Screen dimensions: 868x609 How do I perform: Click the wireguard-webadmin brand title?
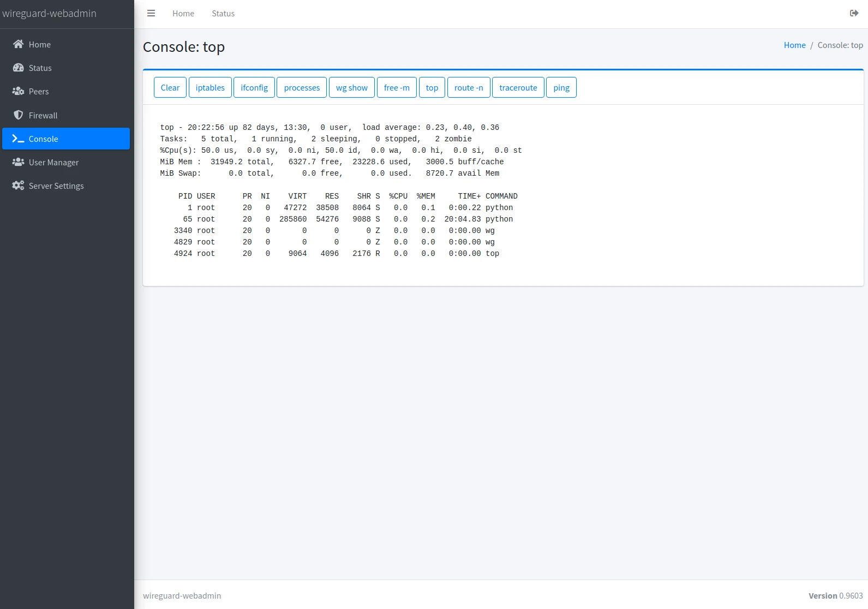pos(49,14)
